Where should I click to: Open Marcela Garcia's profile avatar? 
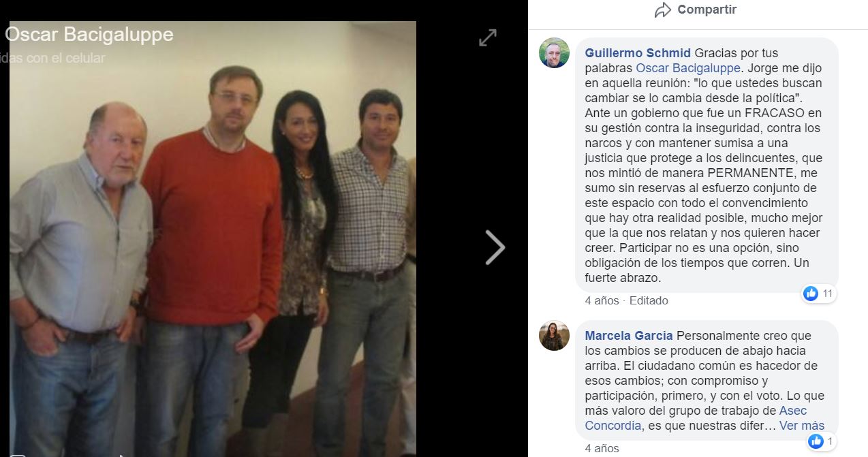[554, 336]
